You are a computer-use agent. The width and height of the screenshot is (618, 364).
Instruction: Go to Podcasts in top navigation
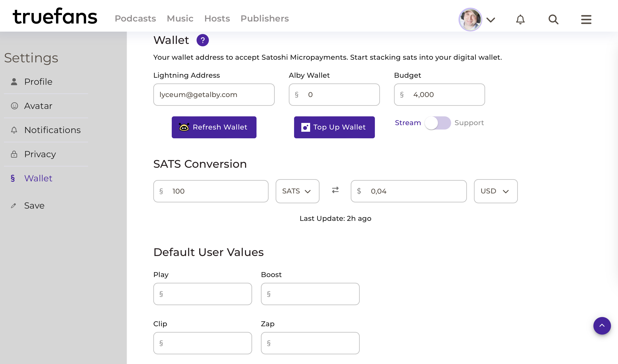(135, 18)
